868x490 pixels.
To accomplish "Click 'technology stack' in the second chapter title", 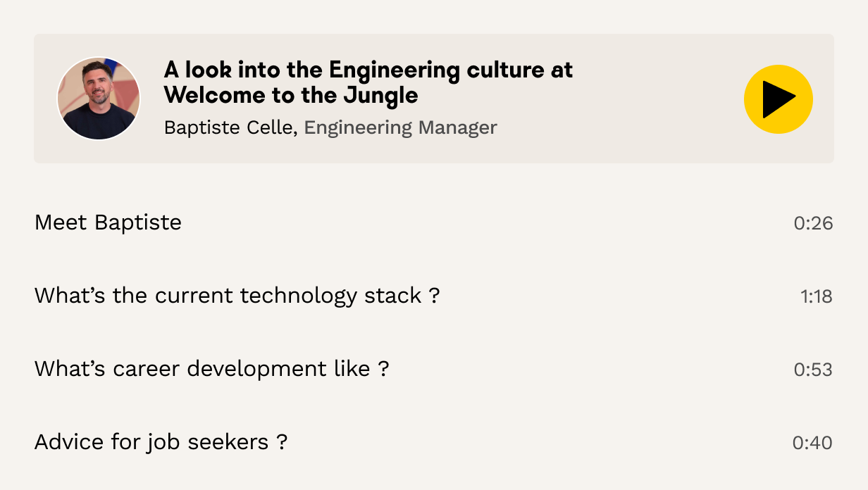I will (x=330, y=296).
